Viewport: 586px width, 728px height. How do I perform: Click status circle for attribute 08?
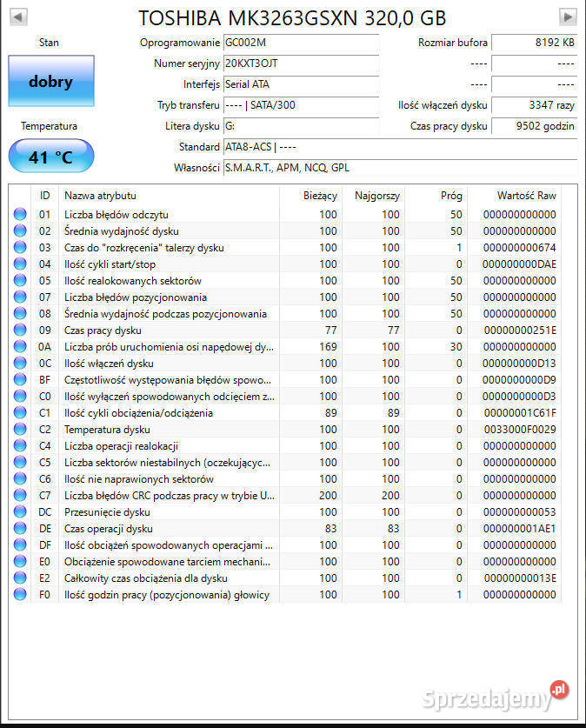[x=20, y=313]
